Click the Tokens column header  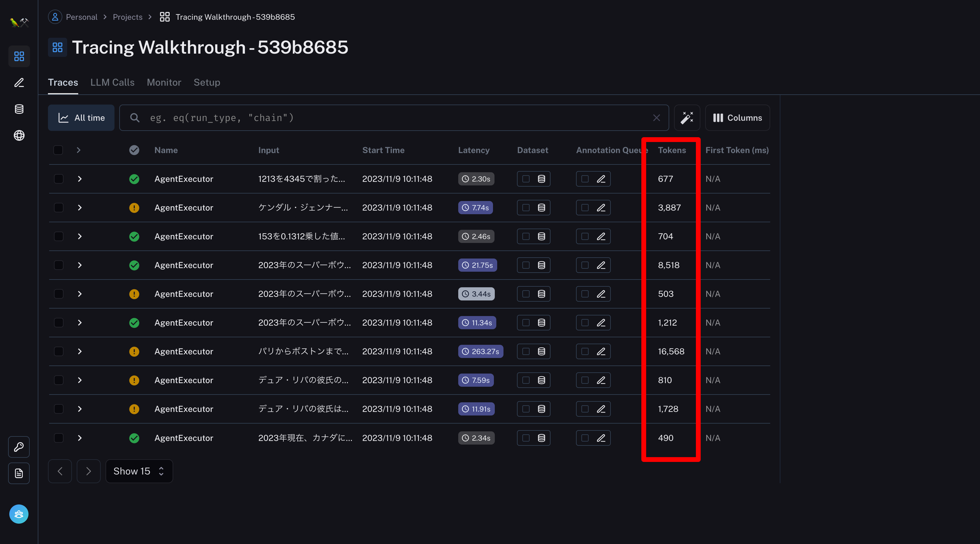[x=672, y=150]
